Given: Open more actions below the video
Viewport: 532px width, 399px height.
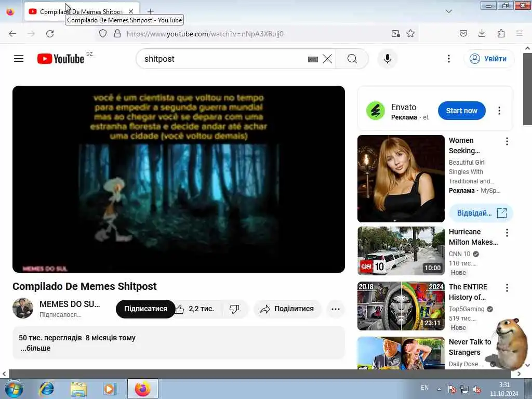Looking at the screenshot, I should 336,309.
